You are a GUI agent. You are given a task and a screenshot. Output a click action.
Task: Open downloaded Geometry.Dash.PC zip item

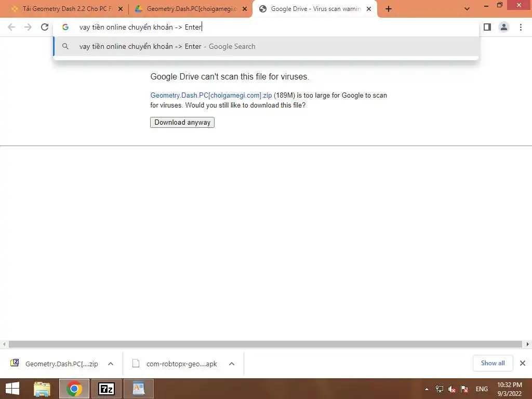54,364
